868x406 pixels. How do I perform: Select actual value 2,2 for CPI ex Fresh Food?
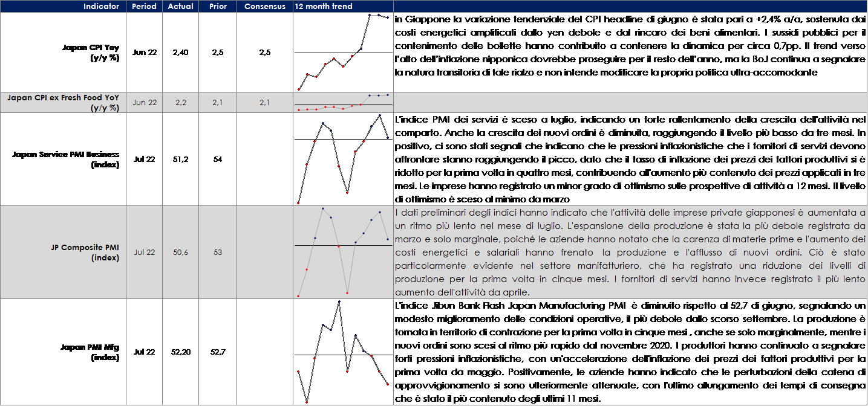181,103
